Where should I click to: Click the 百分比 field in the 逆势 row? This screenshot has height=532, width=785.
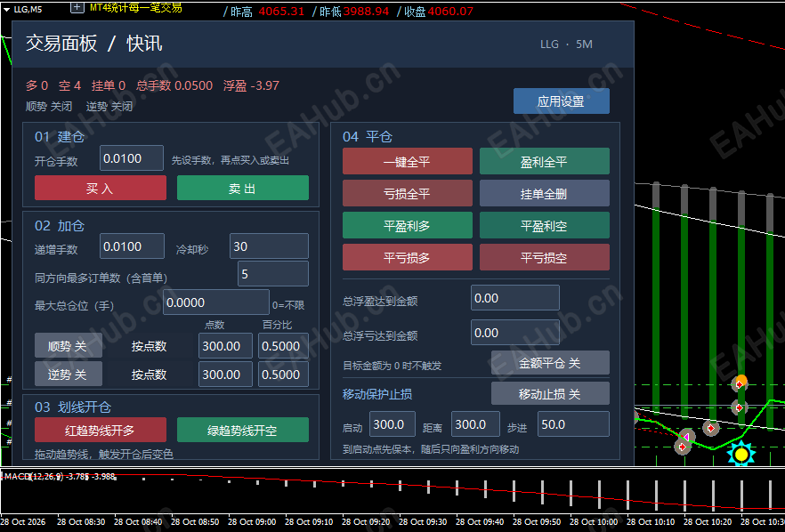click(283, 375)
